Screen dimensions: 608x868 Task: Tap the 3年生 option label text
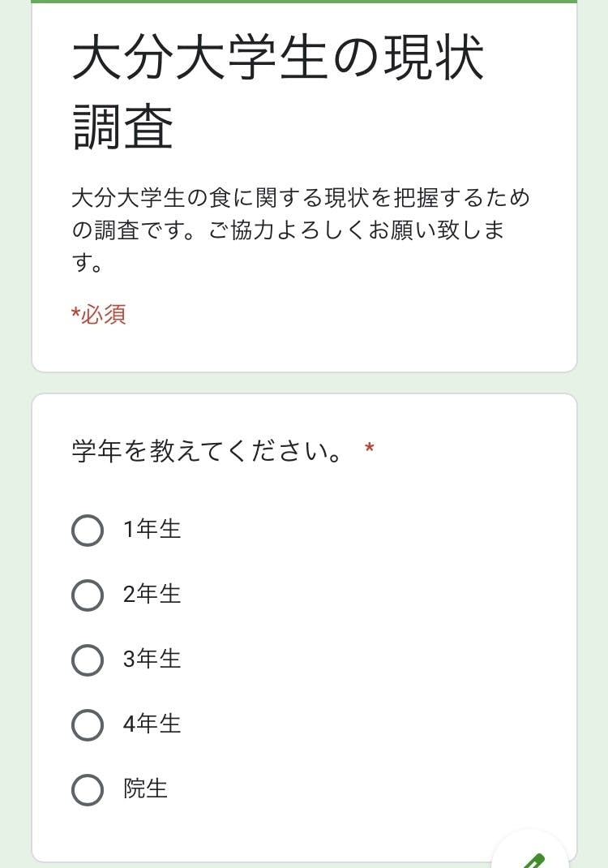tap(152, 660)
